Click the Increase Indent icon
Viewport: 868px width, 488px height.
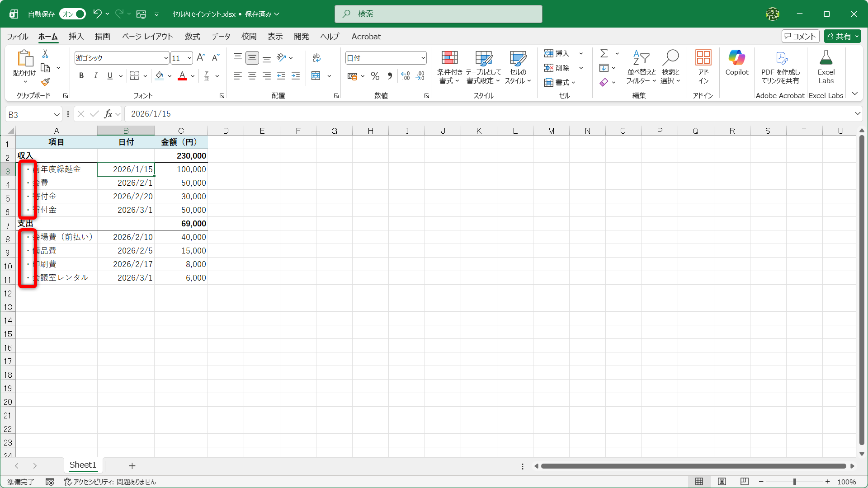(x=296, y=76)
